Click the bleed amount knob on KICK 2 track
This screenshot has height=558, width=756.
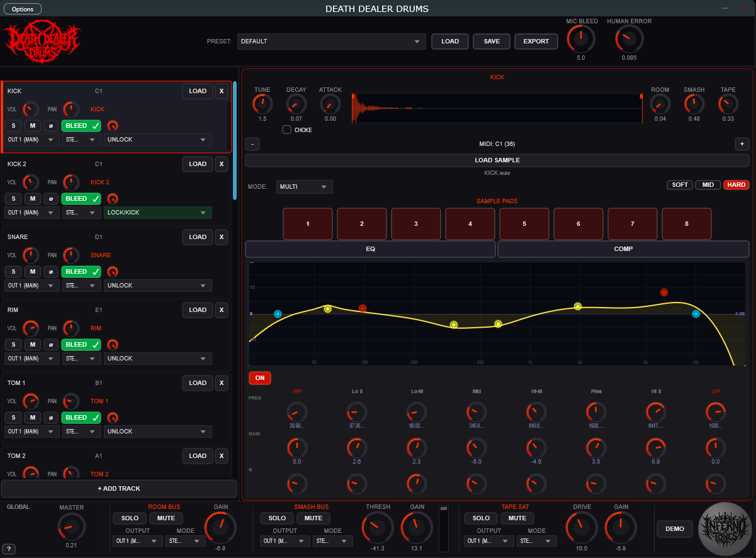113,199
